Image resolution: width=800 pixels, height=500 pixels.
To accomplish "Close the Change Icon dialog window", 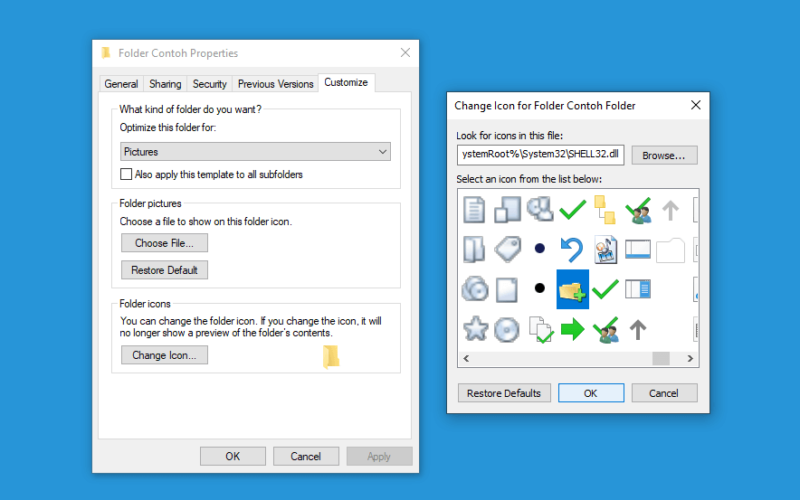I will (695, 105).
